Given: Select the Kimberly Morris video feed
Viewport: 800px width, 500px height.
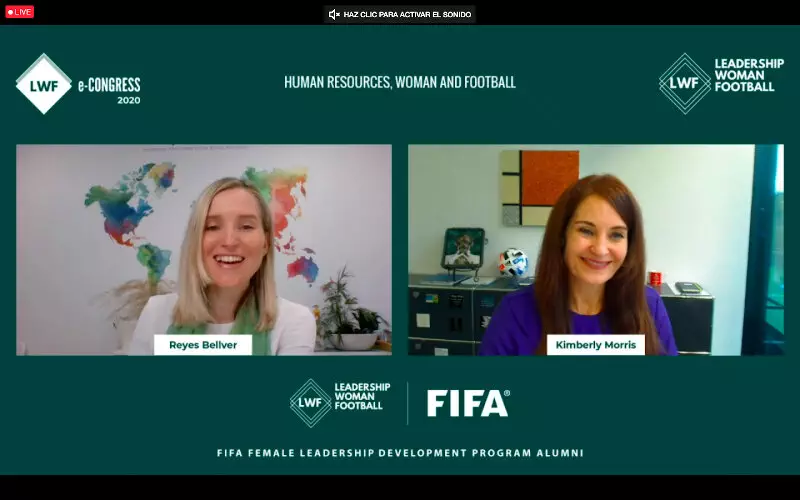Looking at the screenshot, I should 595,249.
